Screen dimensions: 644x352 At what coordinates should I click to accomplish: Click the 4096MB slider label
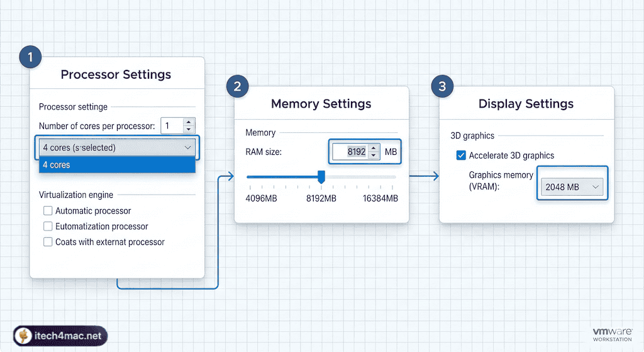click(261, 198)
